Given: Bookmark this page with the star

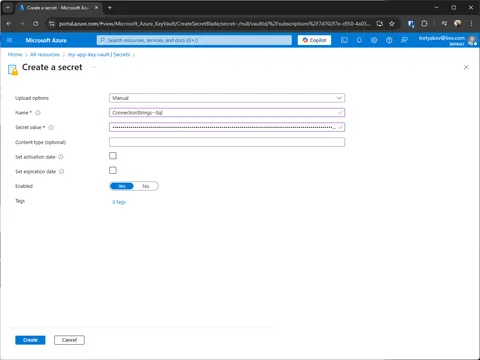Looking at the screenshot, I should (392, 24).
